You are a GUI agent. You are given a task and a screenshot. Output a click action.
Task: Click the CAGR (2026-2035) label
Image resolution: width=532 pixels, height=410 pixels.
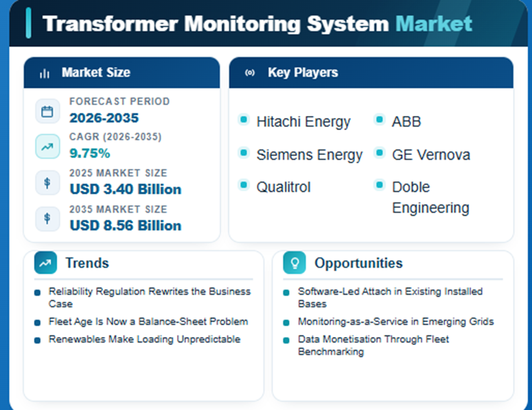(116, 137)
